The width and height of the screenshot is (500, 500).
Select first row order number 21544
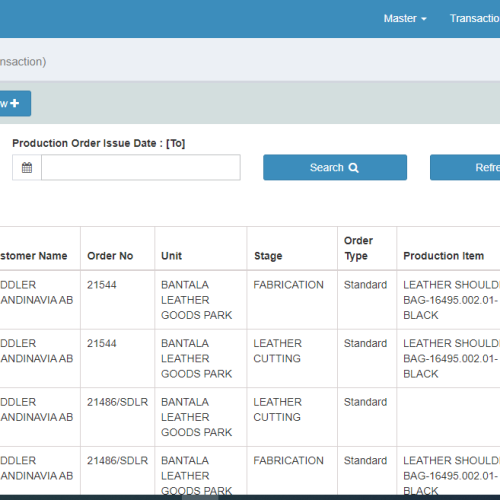(x=102, y=285)
